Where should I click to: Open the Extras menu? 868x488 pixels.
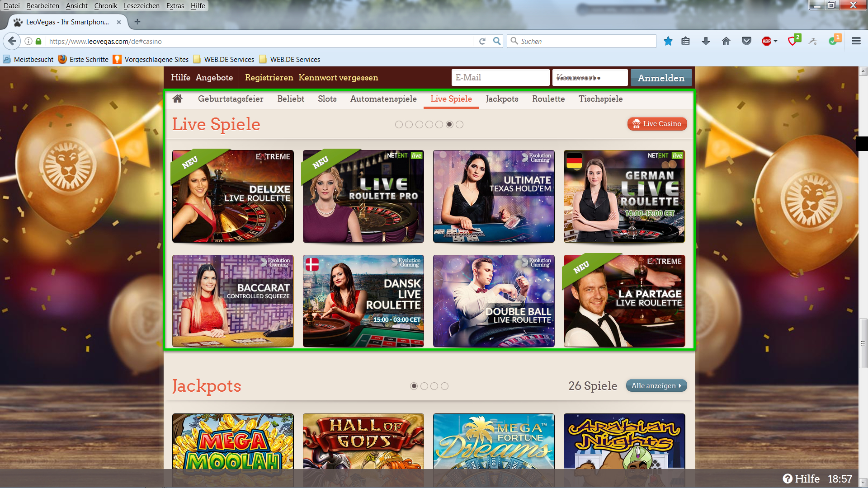click(175, 6)
